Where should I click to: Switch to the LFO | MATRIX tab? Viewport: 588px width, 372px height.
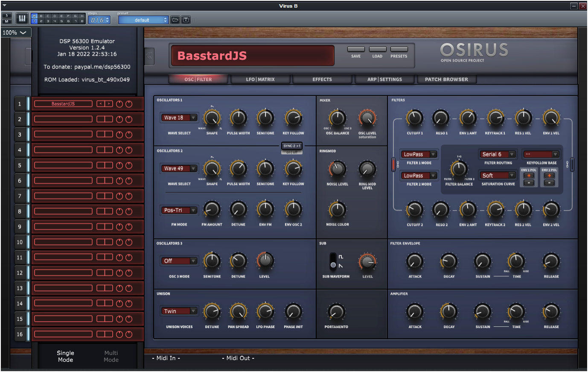(260, 79)
